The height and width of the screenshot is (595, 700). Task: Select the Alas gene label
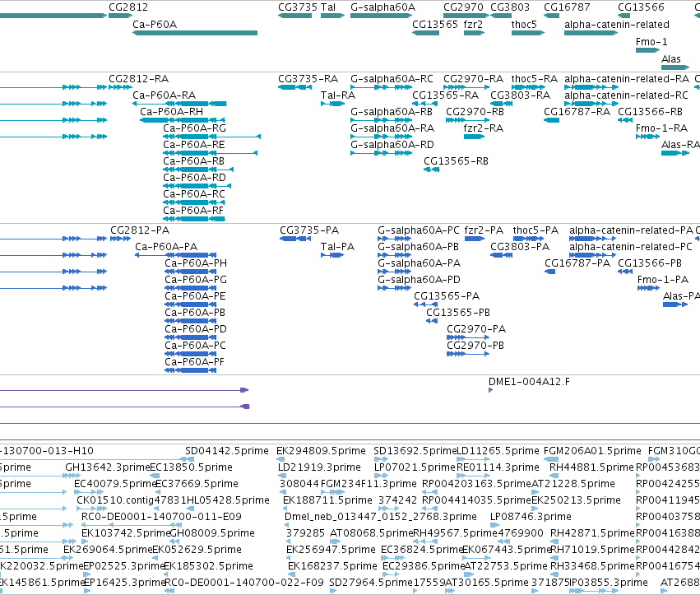[x=671, y=59]
